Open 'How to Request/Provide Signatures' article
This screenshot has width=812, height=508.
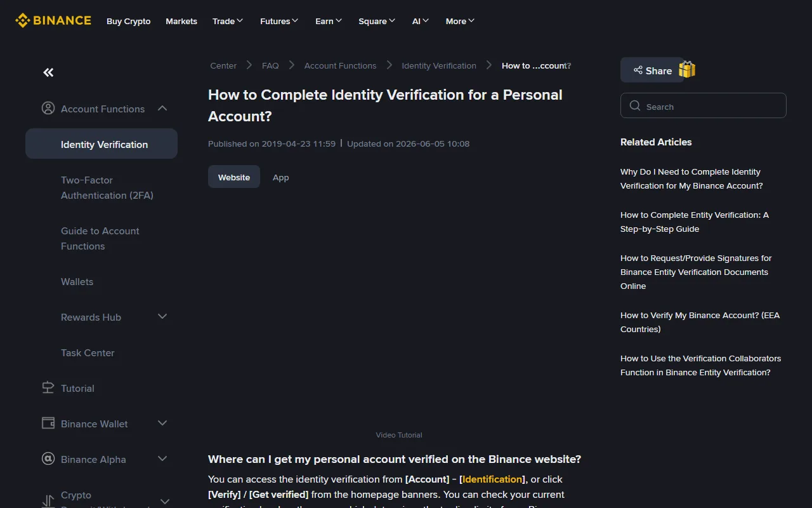click(696, 272)
